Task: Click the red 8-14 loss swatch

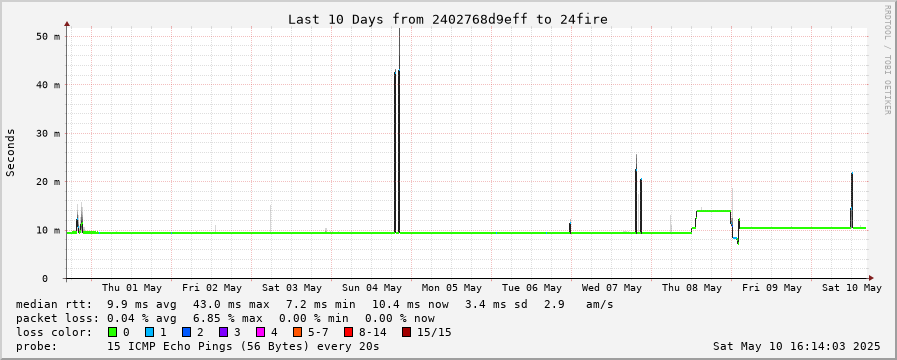Action: pyautogui.click(x=348, y=332)
